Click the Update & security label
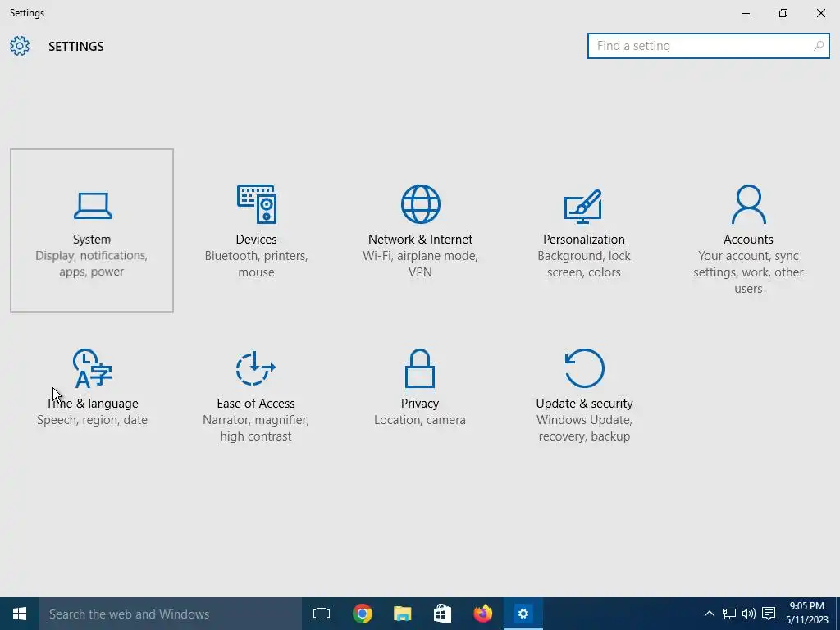The image size is (840, 630). (x=584, y=404)
